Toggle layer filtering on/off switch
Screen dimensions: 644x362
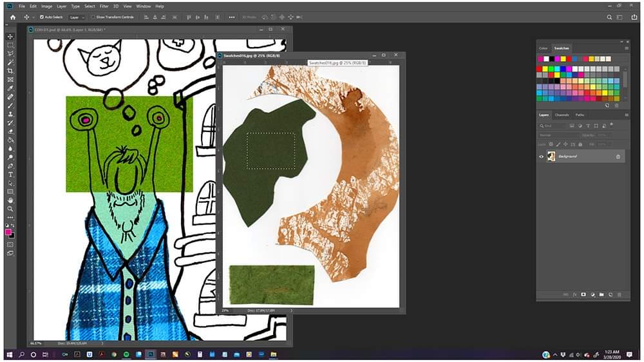[611, 124]
